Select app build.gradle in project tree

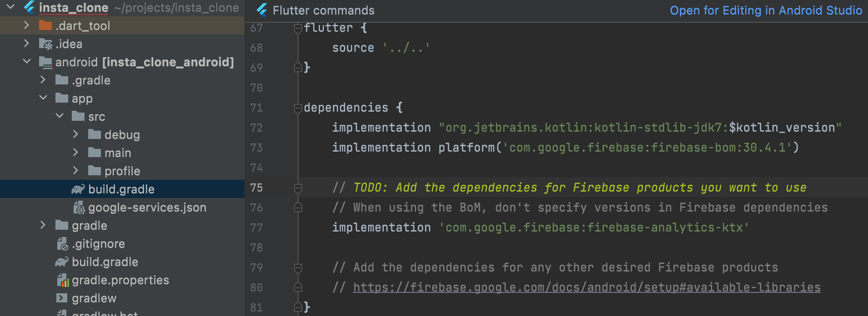pyautogui.click(x=122, y=189)
